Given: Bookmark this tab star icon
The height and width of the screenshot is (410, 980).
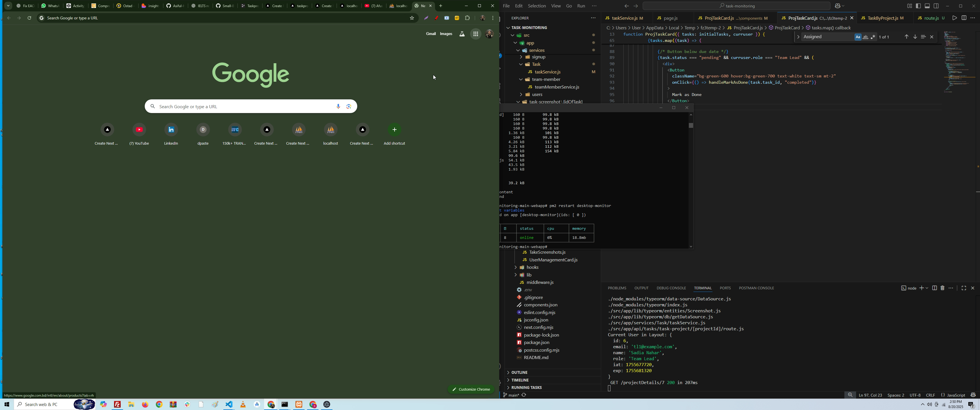Looking at the screenshot, I should point(412,18).
